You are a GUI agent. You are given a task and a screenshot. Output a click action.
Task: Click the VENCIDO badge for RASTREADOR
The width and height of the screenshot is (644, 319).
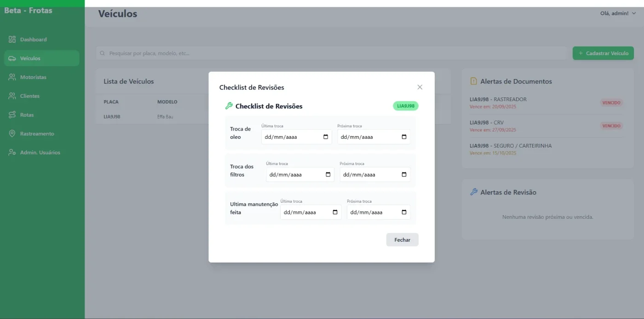click(611, 103)
